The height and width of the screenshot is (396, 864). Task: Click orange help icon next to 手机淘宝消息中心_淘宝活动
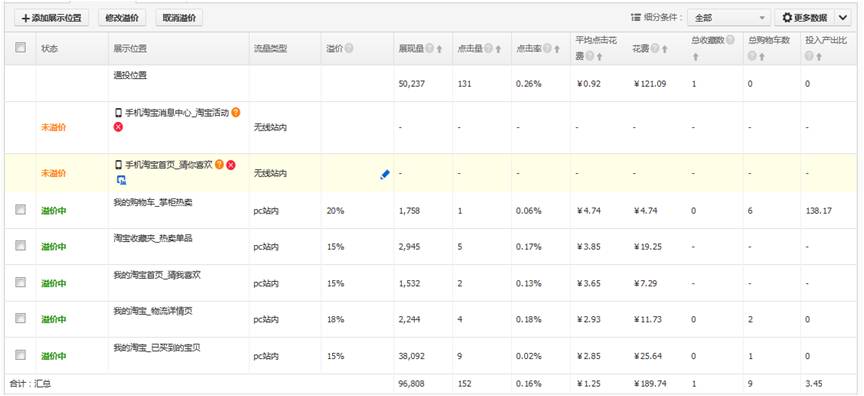(x=236, y=112)
